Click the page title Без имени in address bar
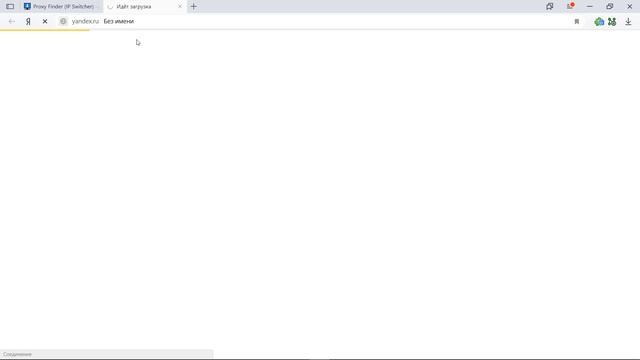The height and width of the screenshot is (360, 640). [119, 21]
